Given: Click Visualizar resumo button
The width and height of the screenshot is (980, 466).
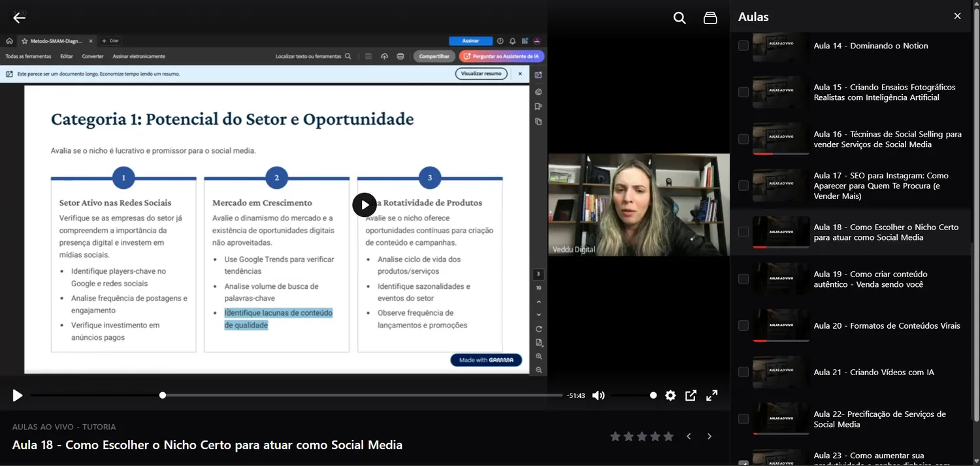Looking at the screenshot, I should click(482, 74).
